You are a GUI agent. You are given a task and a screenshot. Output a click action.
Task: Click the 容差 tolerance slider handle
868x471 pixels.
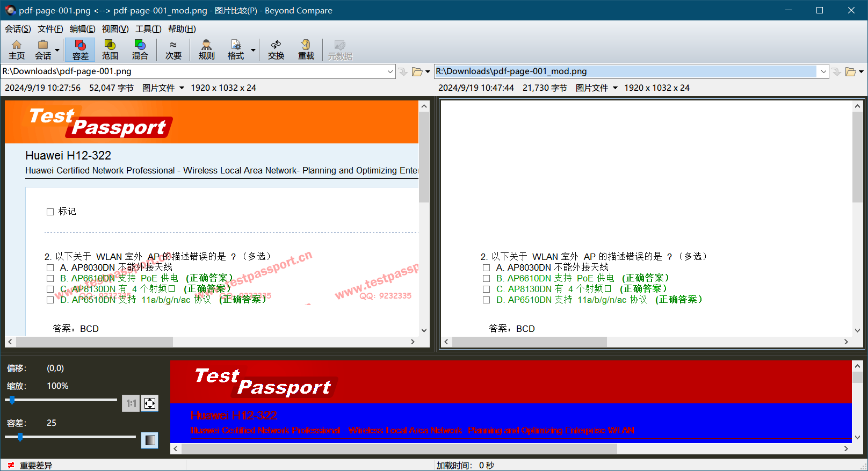pos(20,437)
